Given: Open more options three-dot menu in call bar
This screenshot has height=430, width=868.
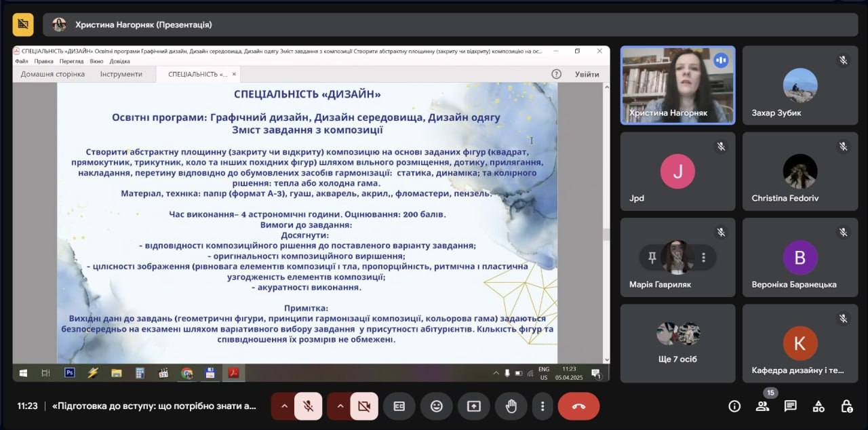Looking at the screenshot, I should tap(542, 406).
